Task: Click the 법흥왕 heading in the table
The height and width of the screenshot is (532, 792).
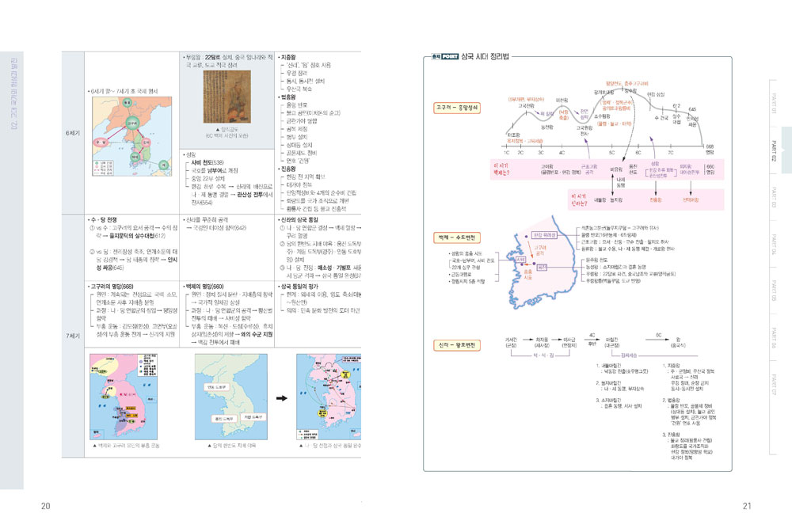Action: tap(287, 97)
